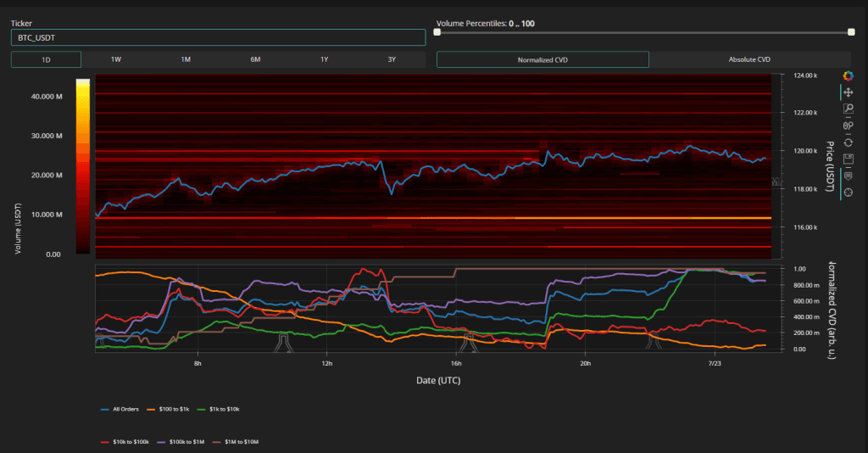
Task: Click the 20.000 M volume label
Action: pos(47,175)
